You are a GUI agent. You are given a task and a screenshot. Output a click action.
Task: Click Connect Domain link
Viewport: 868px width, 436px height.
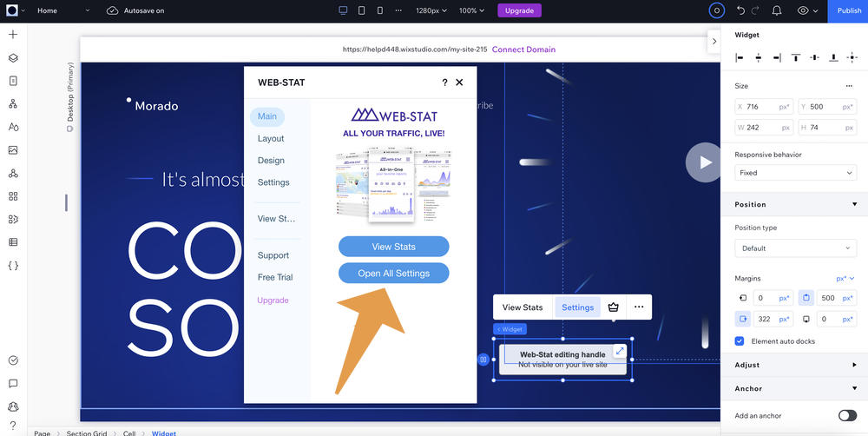pyautogui.click(x=523, y=50)
